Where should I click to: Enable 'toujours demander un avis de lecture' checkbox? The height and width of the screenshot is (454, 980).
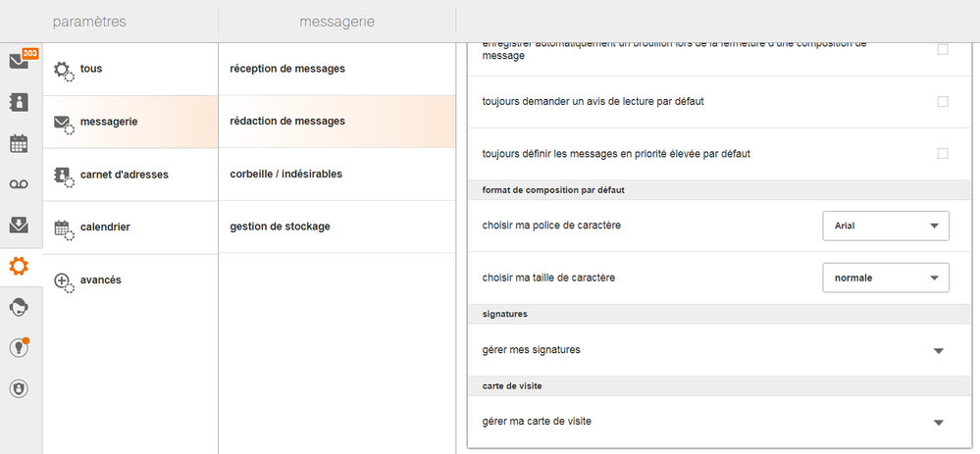tap(943, 102)
